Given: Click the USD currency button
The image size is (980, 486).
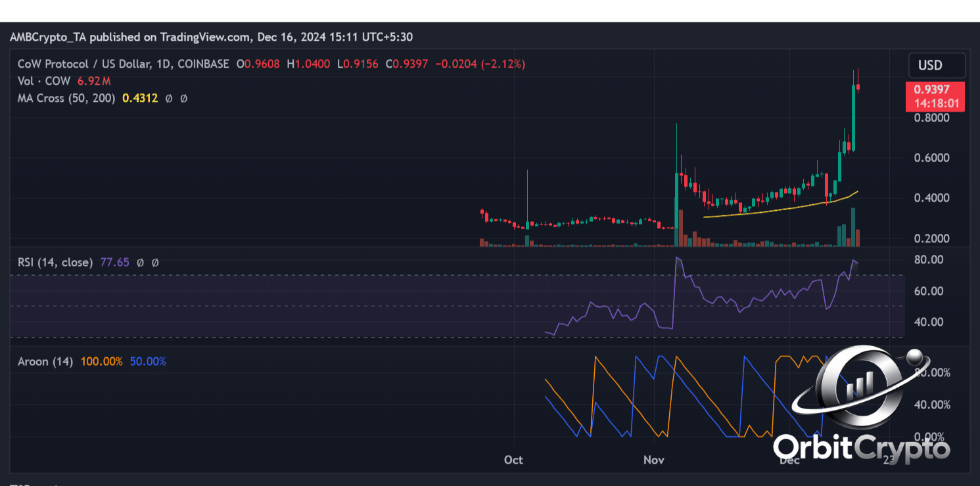Looking at the screenshot, I should [937, 65].
